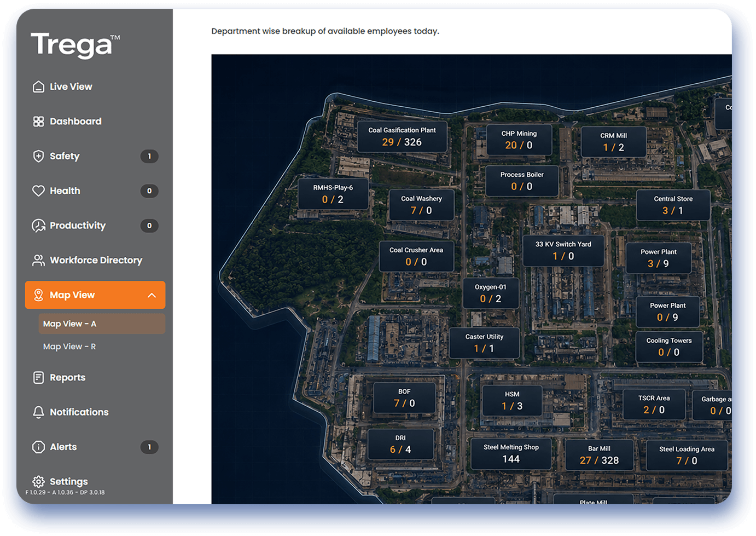Click the Reports document icon

[x=38, y=377]
